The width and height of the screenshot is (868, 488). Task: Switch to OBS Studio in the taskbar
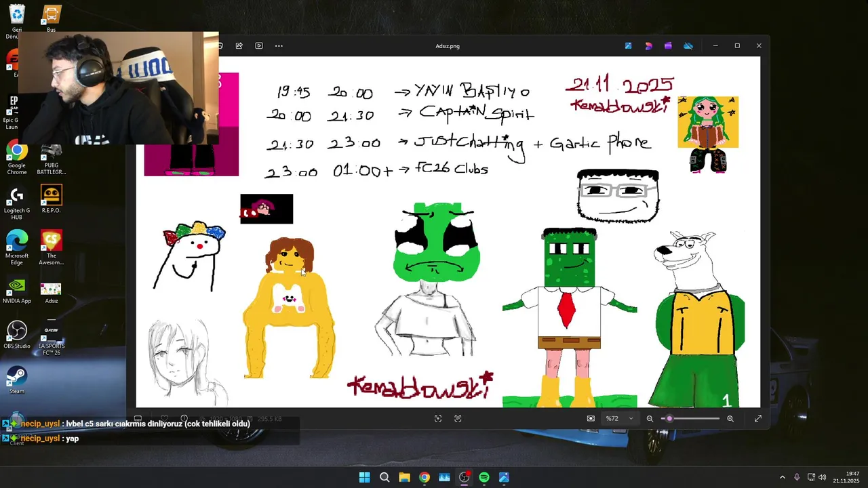tap(464, 477)
